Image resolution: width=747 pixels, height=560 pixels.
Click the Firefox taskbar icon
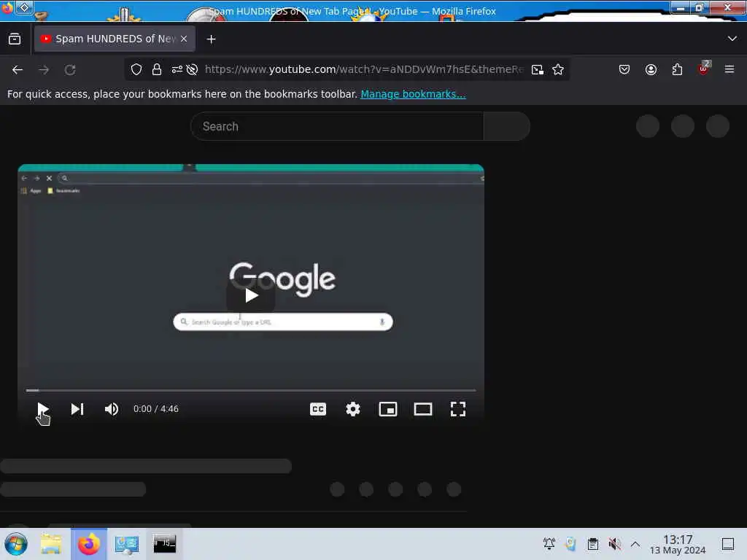tap(89, 544)
